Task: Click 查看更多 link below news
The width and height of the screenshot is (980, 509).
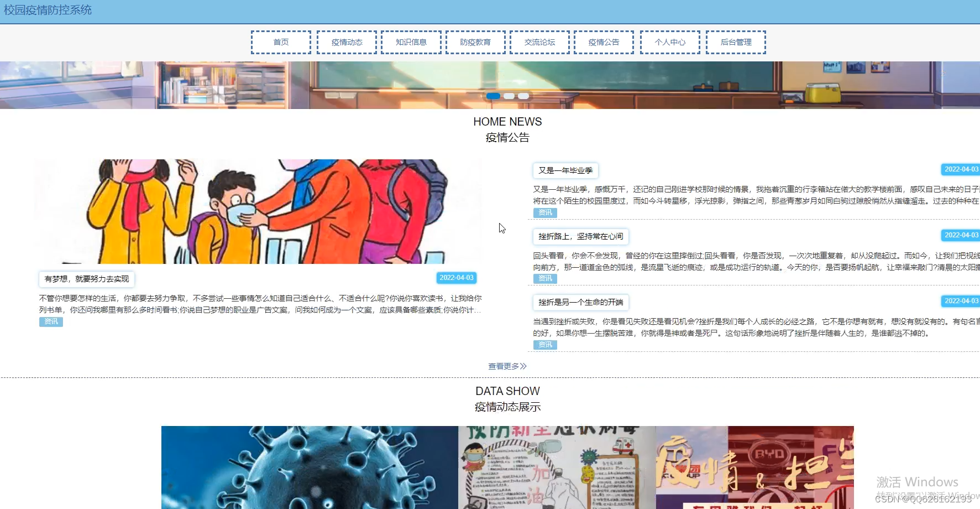Action: point(507,366)
